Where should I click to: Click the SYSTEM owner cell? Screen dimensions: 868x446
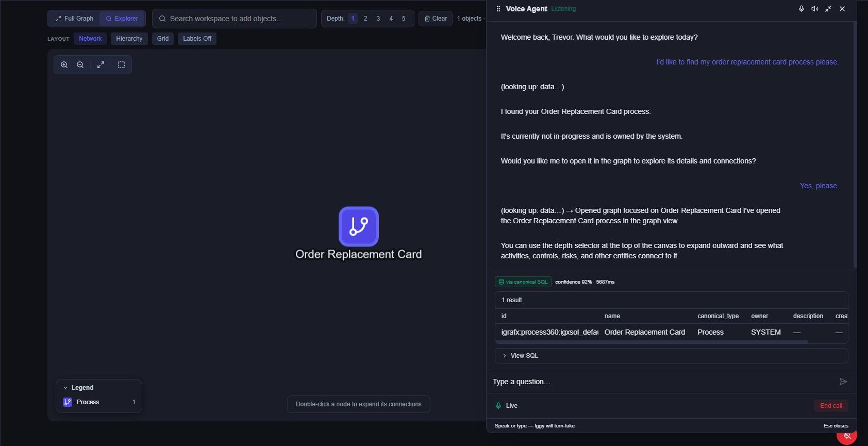[766, 332]
